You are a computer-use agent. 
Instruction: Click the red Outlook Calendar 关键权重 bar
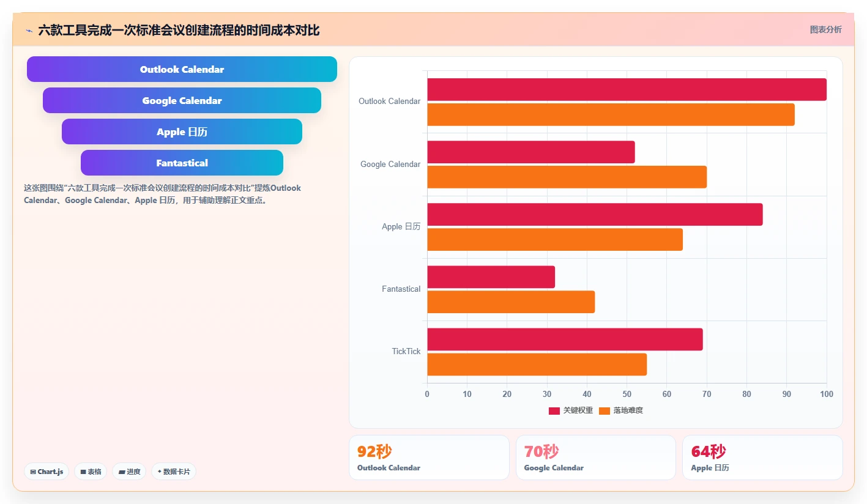[x=627, y=89]
